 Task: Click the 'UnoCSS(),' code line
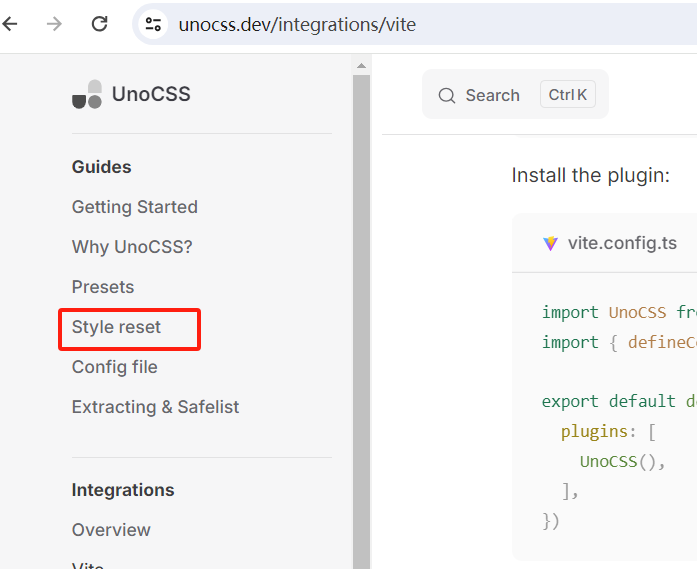tap(622, 461)
